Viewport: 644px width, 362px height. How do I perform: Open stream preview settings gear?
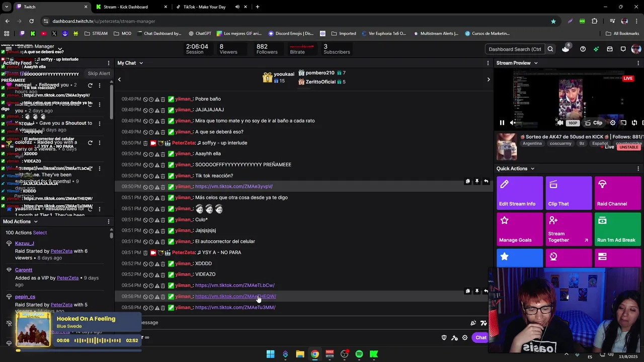point(612,123)
